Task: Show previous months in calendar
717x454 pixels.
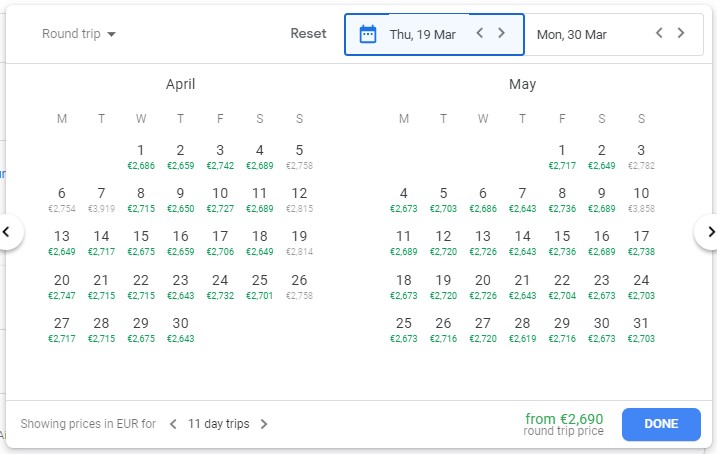Action: 8,232
